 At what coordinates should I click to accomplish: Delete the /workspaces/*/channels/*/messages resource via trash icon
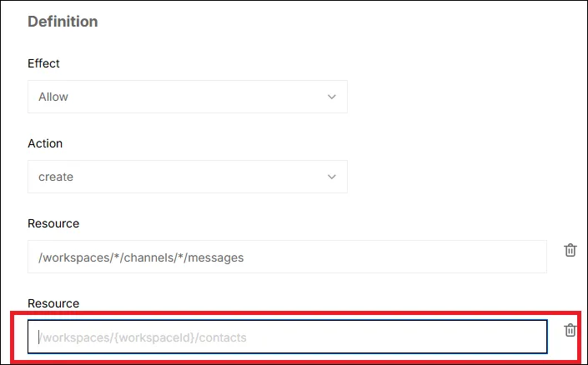point(570,250)
